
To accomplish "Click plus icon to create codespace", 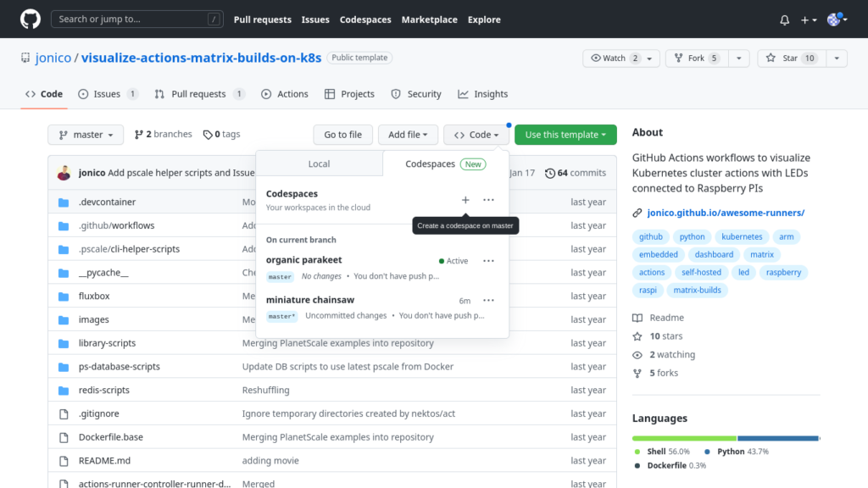I will pyautogui.click(x=465, y=200).
